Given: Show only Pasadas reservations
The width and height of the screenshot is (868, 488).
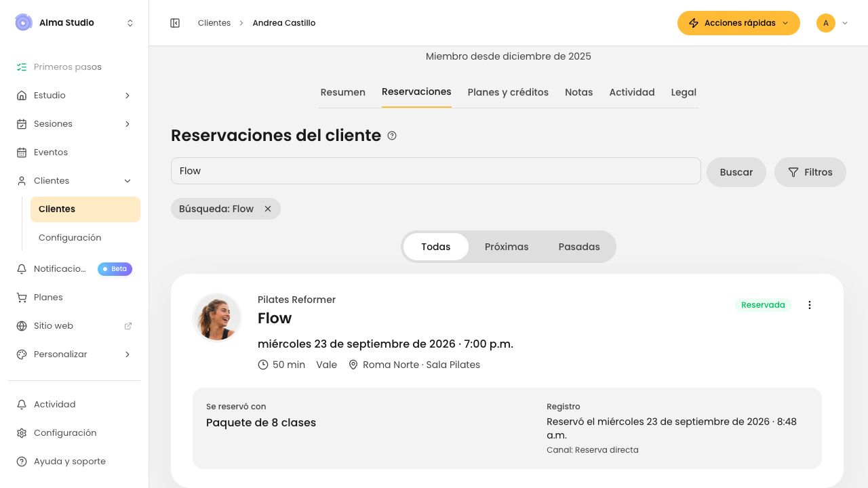Looking at the screenshot, I should click(x=579, y=247).
